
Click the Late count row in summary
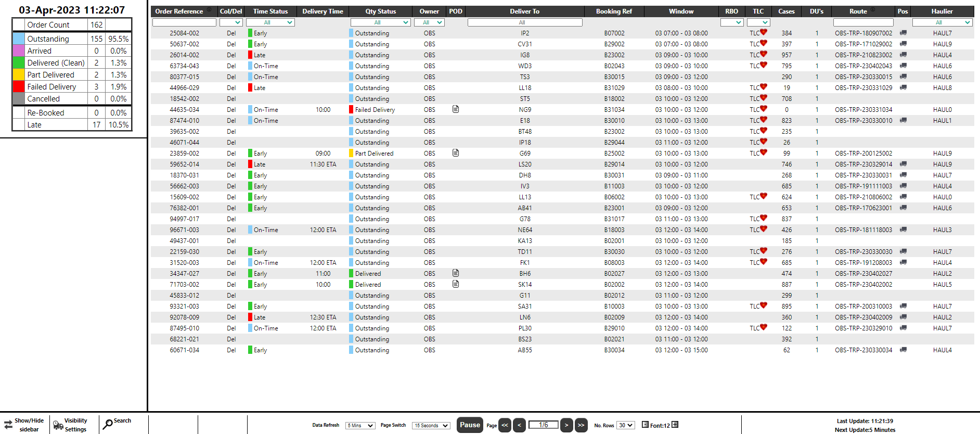click(x=72, y=124)
